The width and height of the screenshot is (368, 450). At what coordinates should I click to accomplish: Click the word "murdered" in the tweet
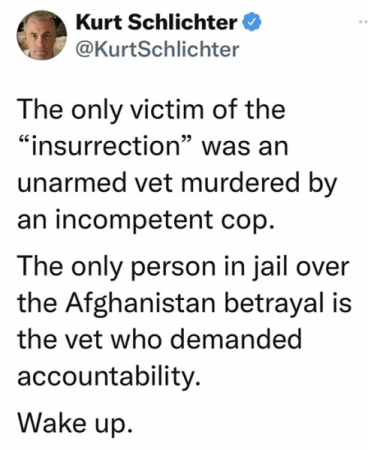click(241, 182)
